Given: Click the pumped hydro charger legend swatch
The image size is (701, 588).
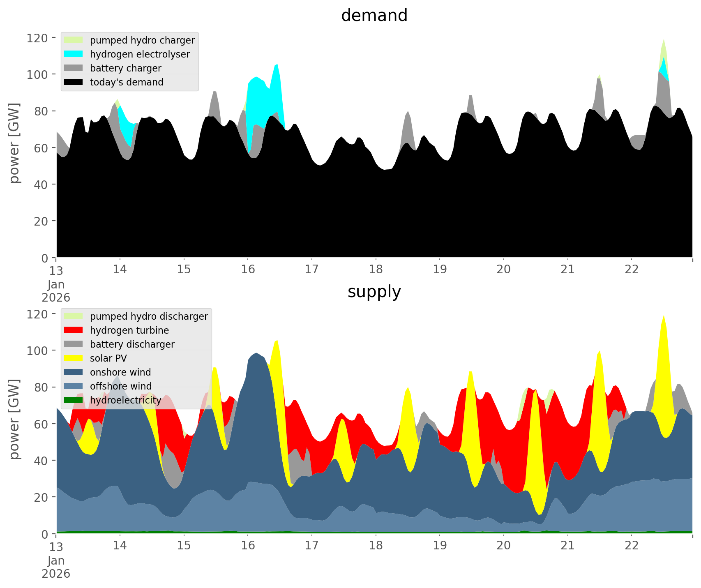Looking at the screenshot, I should click(x=74, y=40).
